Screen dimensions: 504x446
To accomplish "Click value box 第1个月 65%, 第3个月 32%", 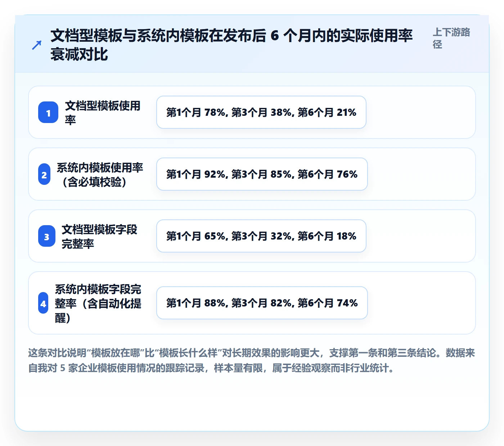I will (x=261, y=236).
